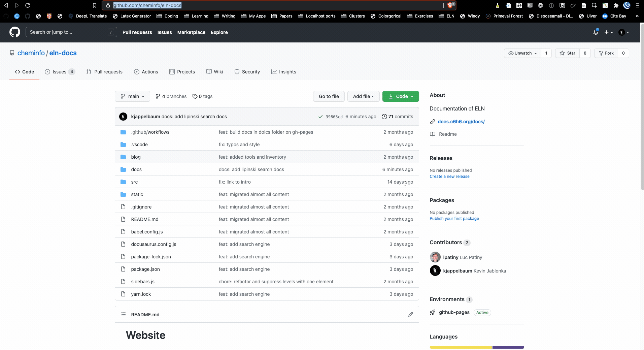Open README table of contents list icon
The width and height of the screenshot is (644, 350).
[123, 314]
